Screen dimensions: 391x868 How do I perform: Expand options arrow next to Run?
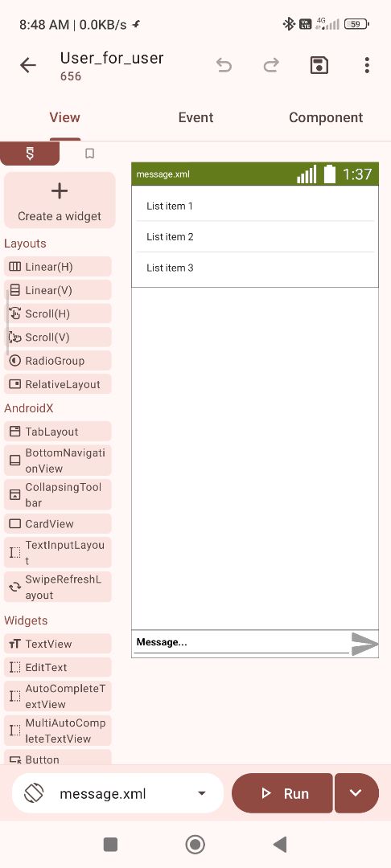pyautogui.click(x=356, y=793)
